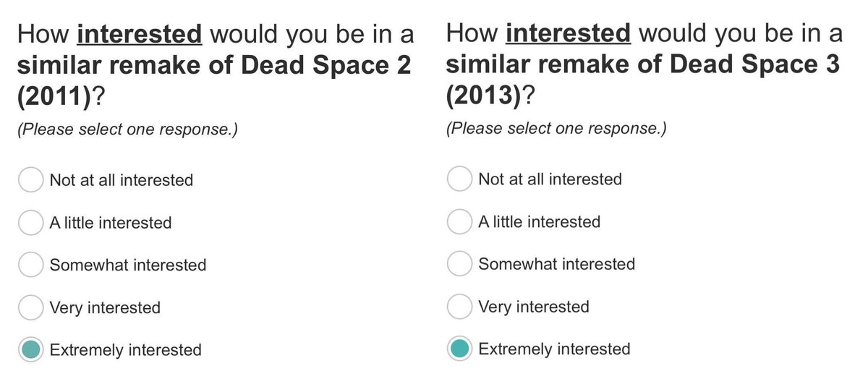Click the Dead Space 3 'Somewhat interested' label text
The width and height of the screenshot is (868, 387).
pyautogui.click(x=556, y=265)
